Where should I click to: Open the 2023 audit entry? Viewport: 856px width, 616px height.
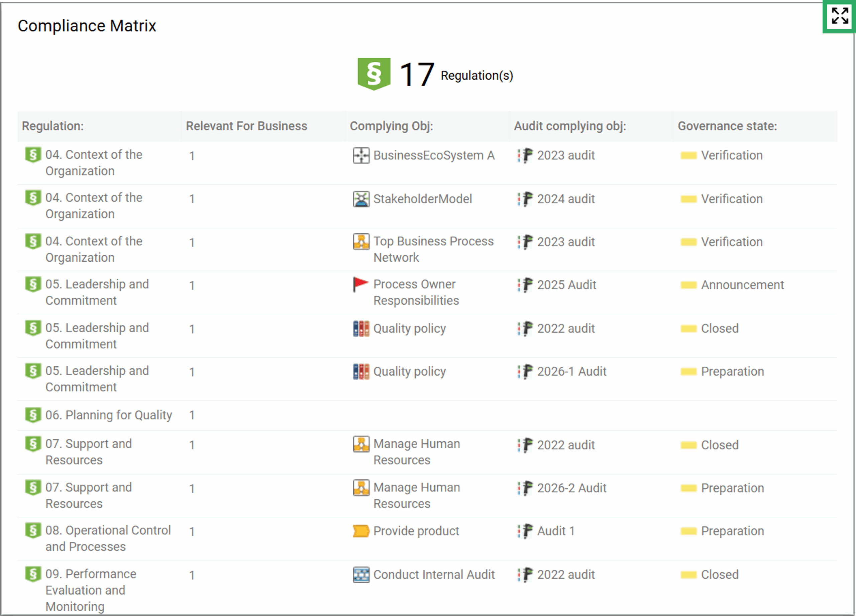tap(565, 155)
